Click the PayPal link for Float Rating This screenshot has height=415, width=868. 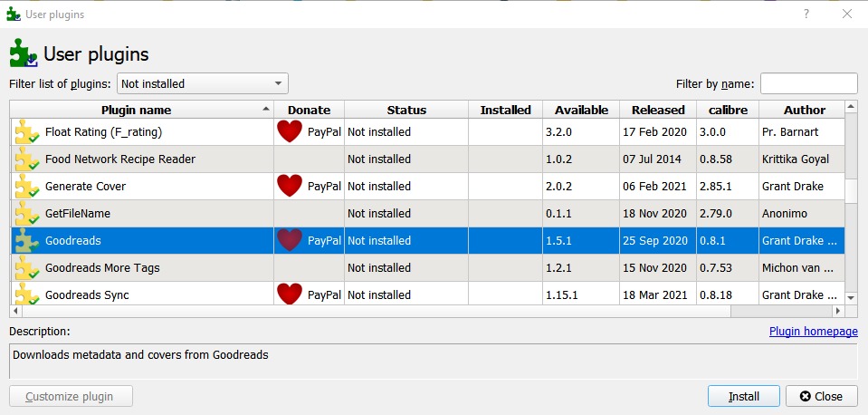(324, 132)
